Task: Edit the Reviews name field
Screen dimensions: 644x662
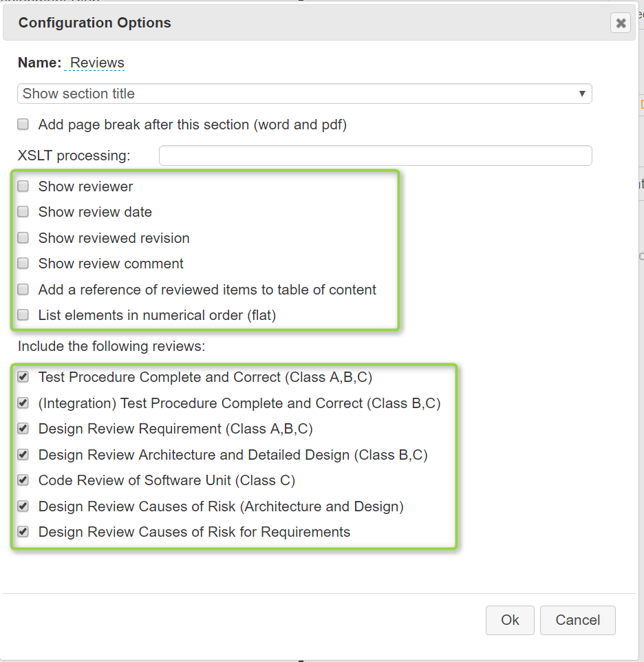Action: tap(96, 63)
